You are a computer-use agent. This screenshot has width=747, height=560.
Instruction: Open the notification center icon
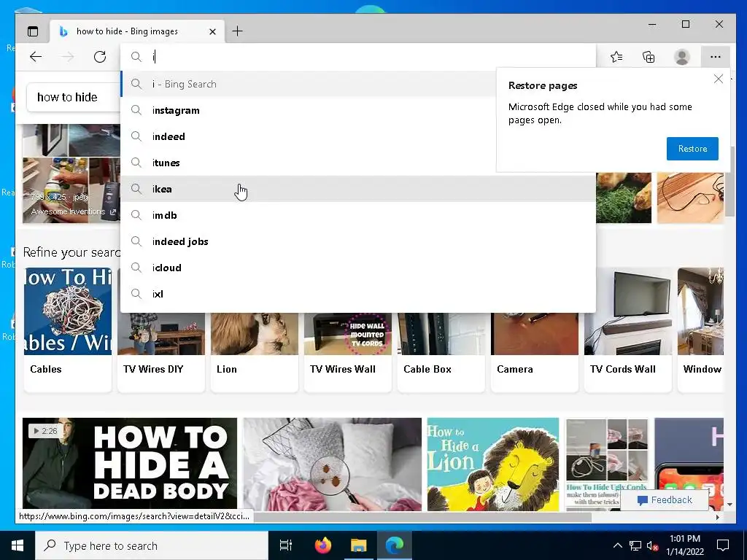[x=723, y=545]
